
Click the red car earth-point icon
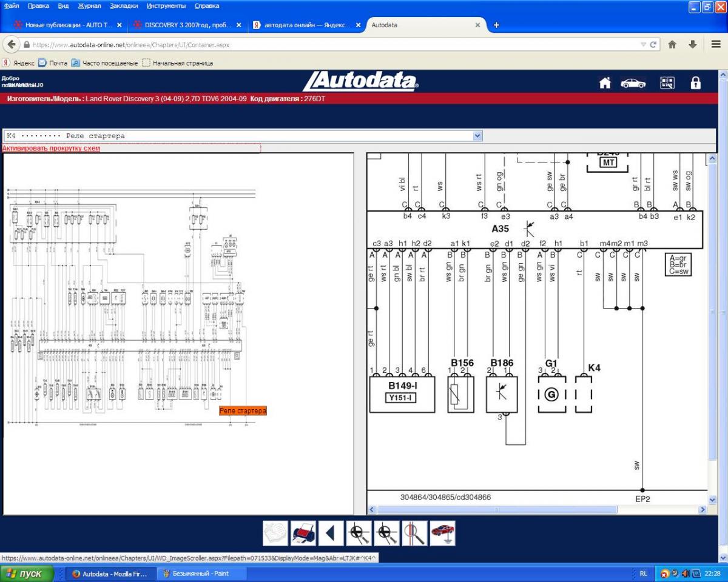click(442, 533)
